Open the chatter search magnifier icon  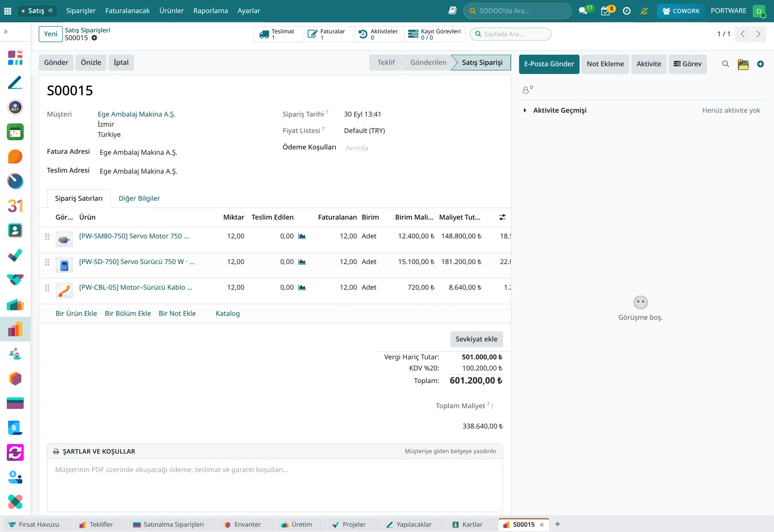click(x=726, y=64)
